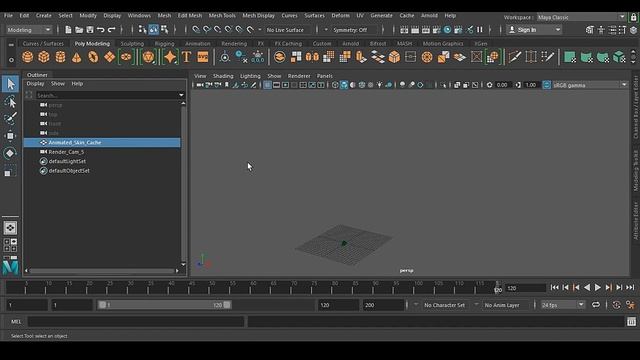Click the Open Scene folder icon
This screenshot has width=640, height=360.
click(x=79, y=30)
